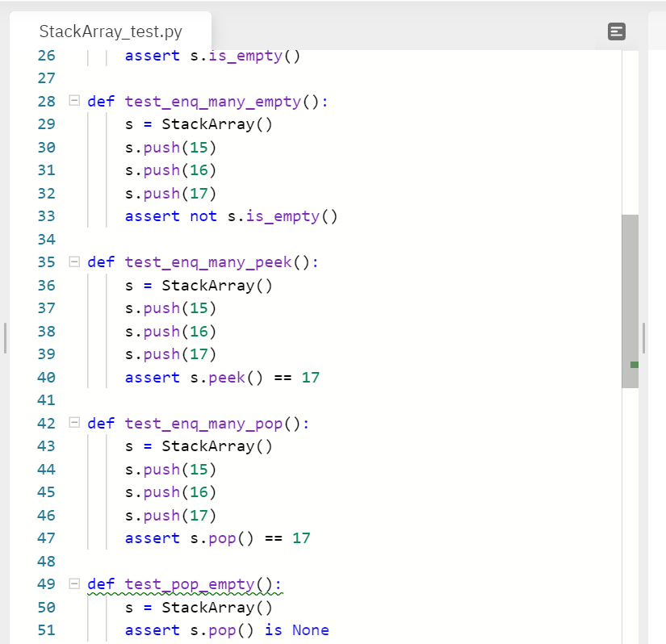Collapse the test_enq_many_pop function fold
The image size is (666, 644).
(x=73, y=423)
